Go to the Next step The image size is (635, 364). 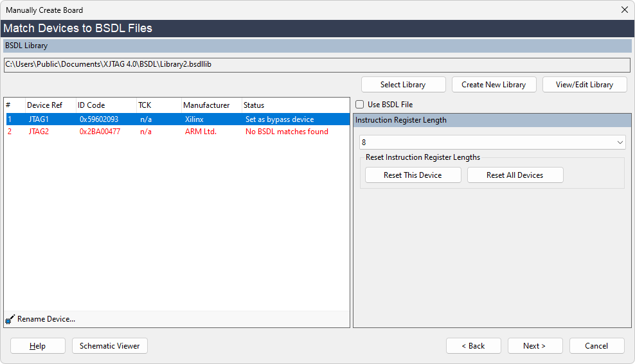point(534,346)
